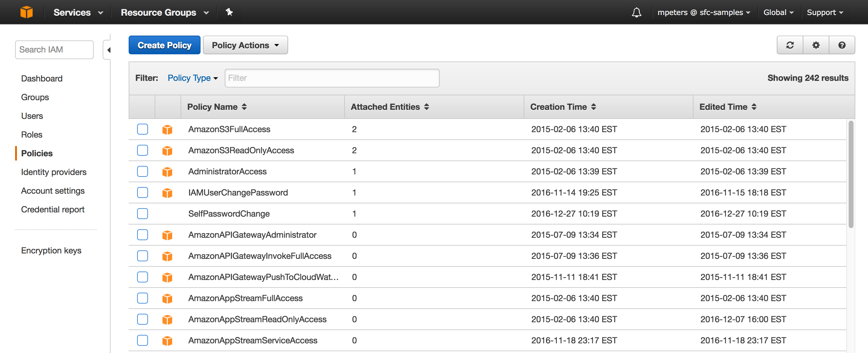
Task: Click the AdministratorAccess managed policy icon
Action: 167,172
